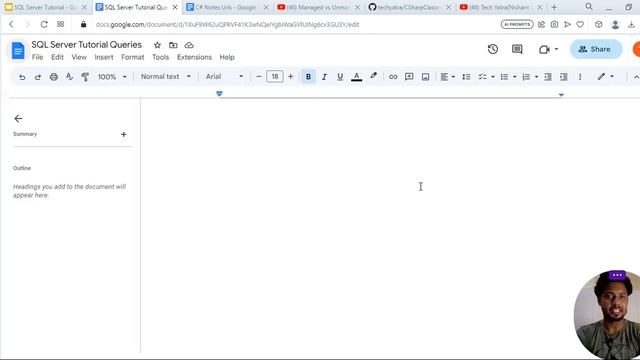Screen dimensions: 640x360
Task: Open the Insert menu
Action: pyautogui.click(x=104, y=57)
